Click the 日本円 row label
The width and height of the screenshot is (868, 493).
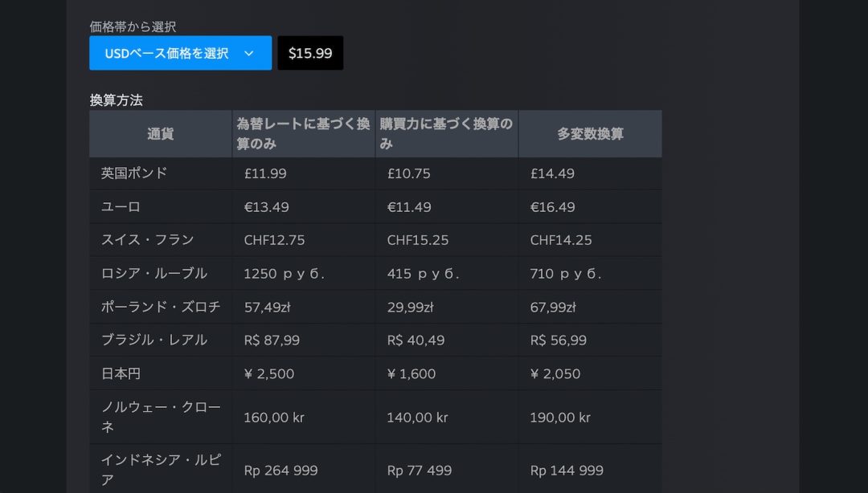point(121,373)
